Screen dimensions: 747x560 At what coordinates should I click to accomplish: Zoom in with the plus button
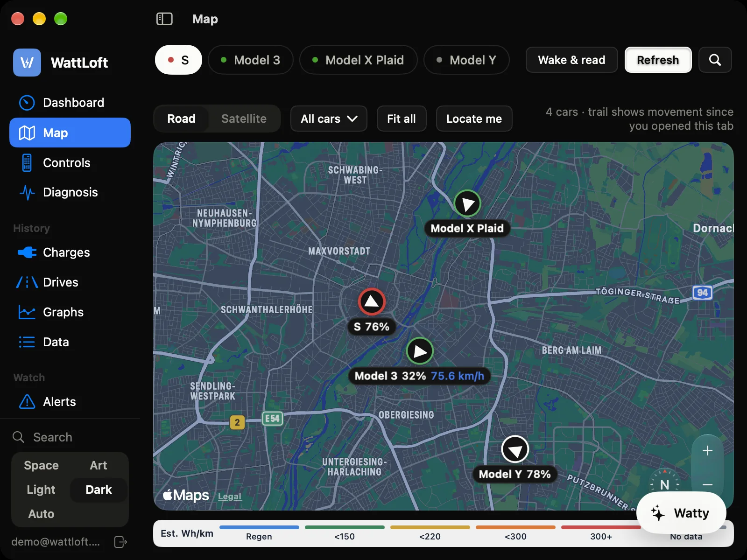[707, 450]
